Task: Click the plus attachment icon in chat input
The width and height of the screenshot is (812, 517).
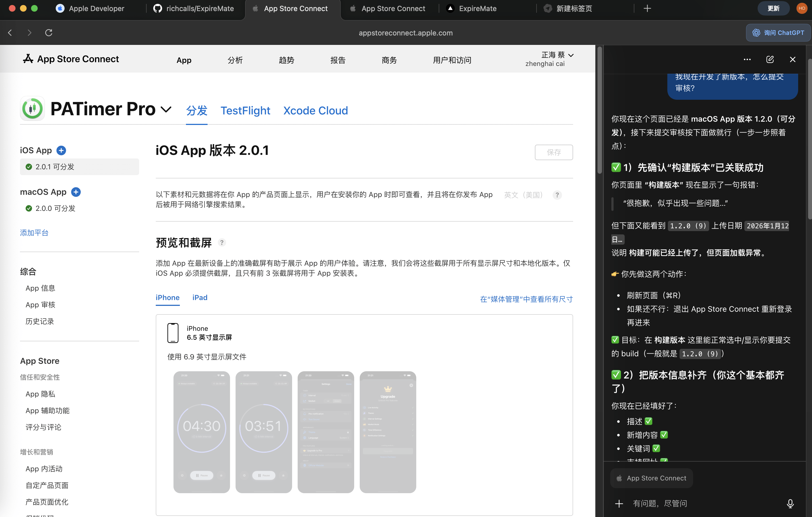Action: (619, 503)
